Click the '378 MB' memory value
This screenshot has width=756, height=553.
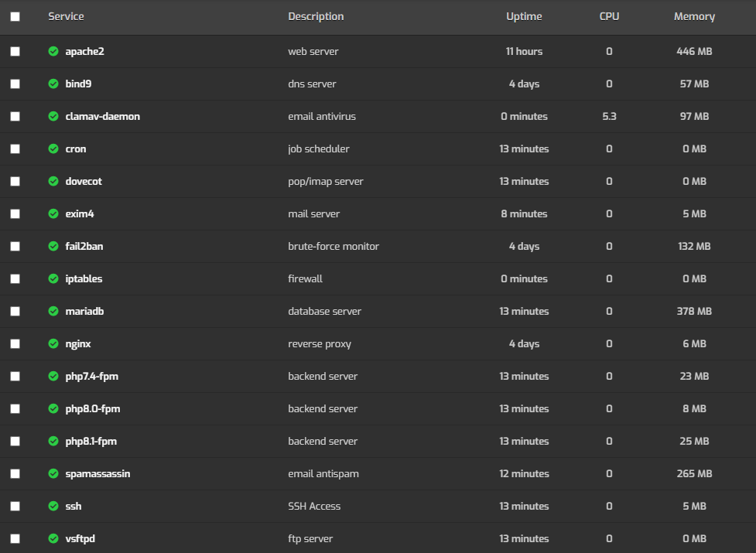tap(694, 312)
